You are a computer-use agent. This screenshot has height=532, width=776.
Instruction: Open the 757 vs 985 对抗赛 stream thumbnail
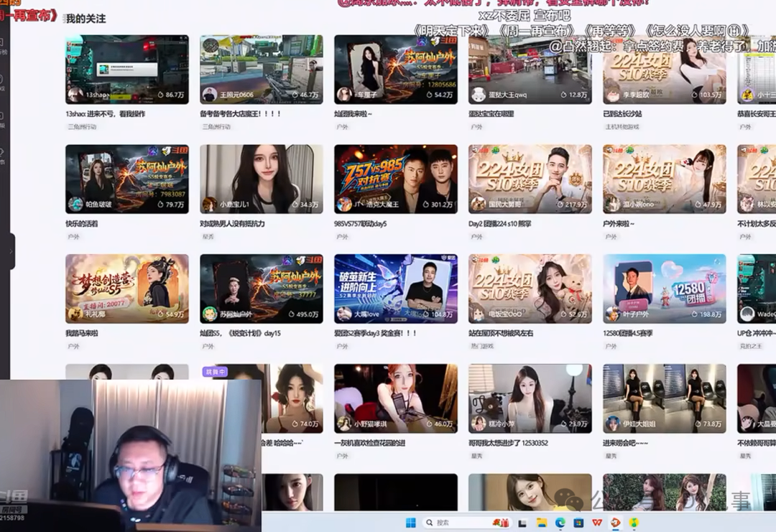click(x=396, y=179)
